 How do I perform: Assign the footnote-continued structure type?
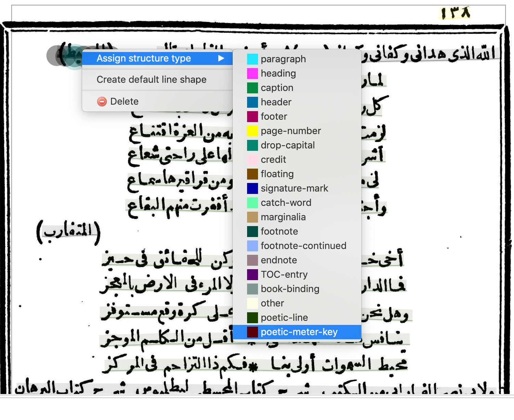297,246
